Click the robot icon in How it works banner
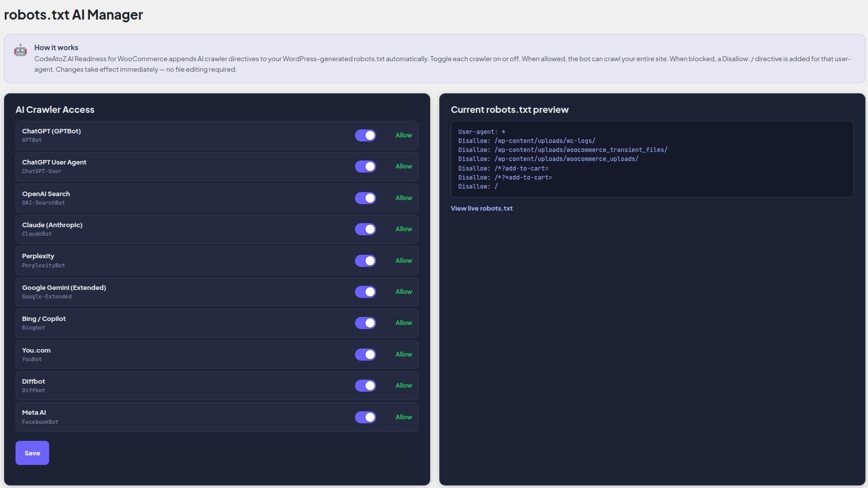Image resolution: width=868 pixels, height=488 pixels. (20, 50)
